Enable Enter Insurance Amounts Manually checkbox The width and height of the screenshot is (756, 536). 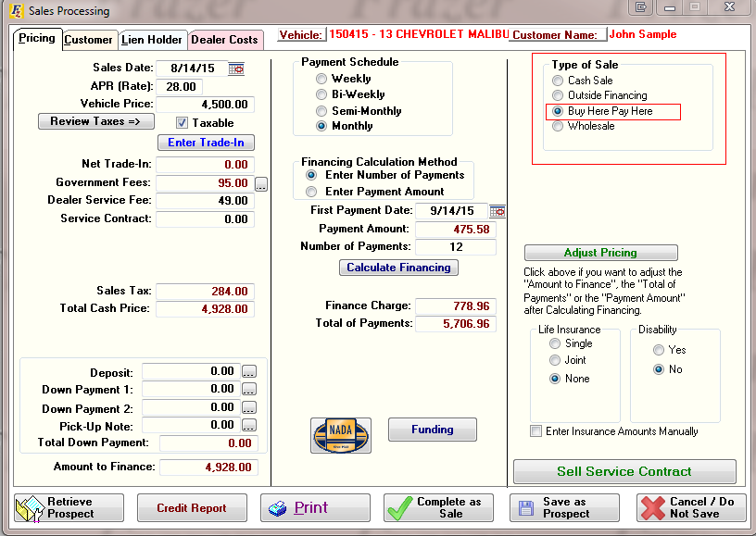pos(535,431)
